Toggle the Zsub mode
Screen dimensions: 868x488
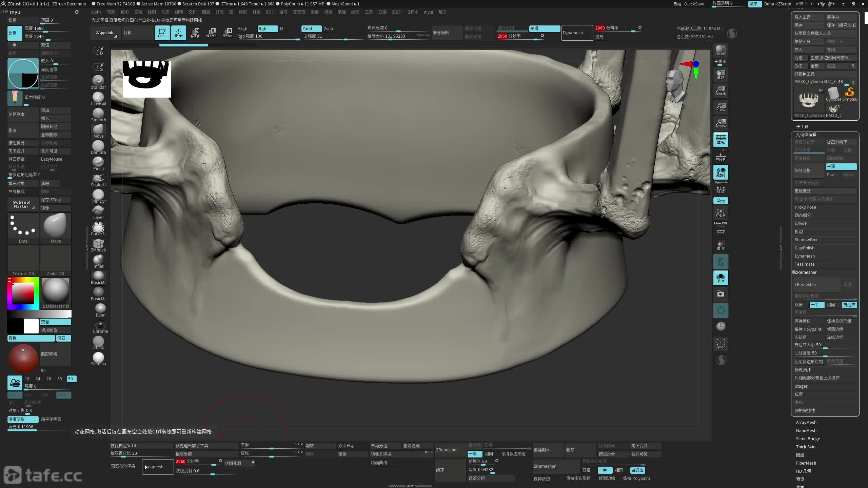(328, 28)
